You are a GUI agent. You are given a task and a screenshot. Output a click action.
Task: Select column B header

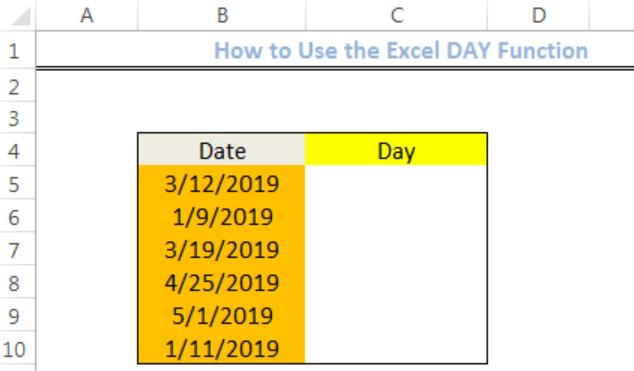[222, 15]
